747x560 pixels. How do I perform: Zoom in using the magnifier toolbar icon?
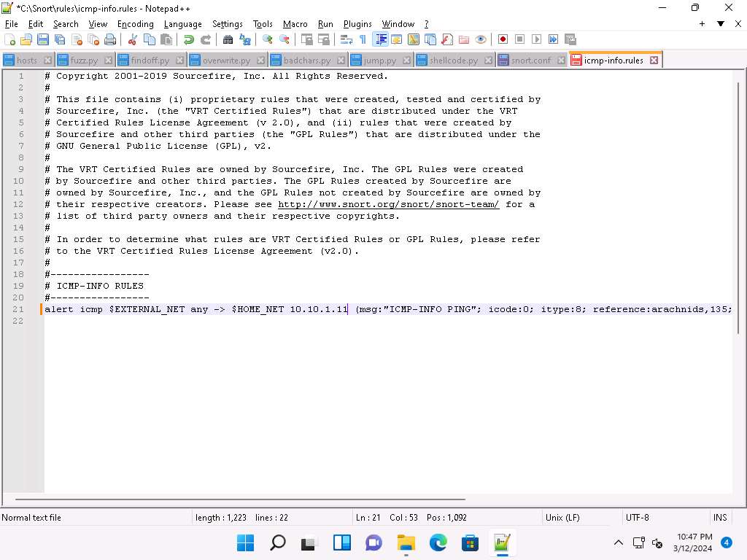(x=268, y=39)
